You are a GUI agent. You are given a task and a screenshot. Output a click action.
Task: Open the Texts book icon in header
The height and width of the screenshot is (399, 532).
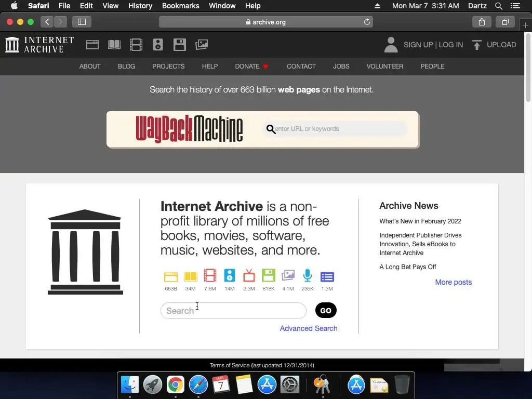click(114, 45)
